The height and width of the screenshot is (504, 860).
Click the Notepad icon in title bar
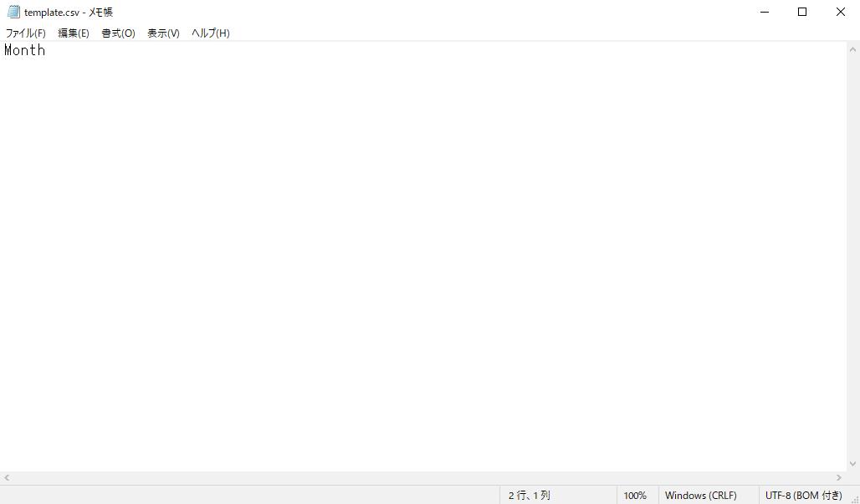[13, 12]
